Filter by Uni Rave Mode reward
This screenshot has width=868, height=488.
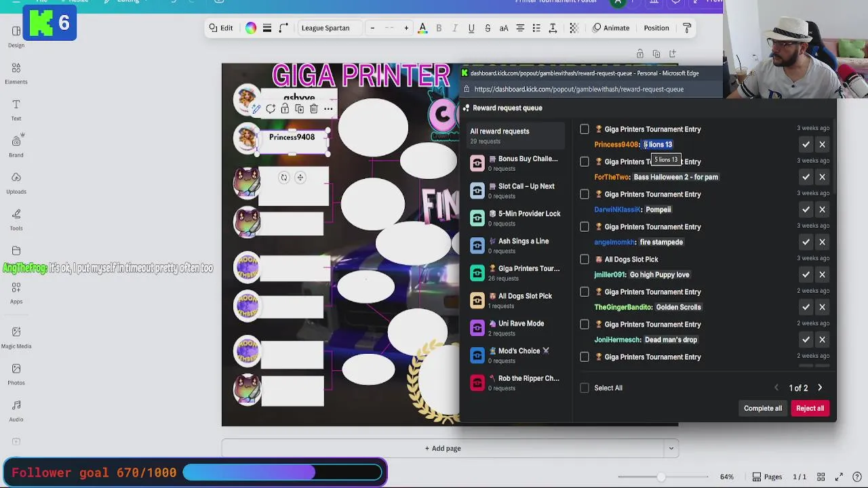click(x=515, y=328)
